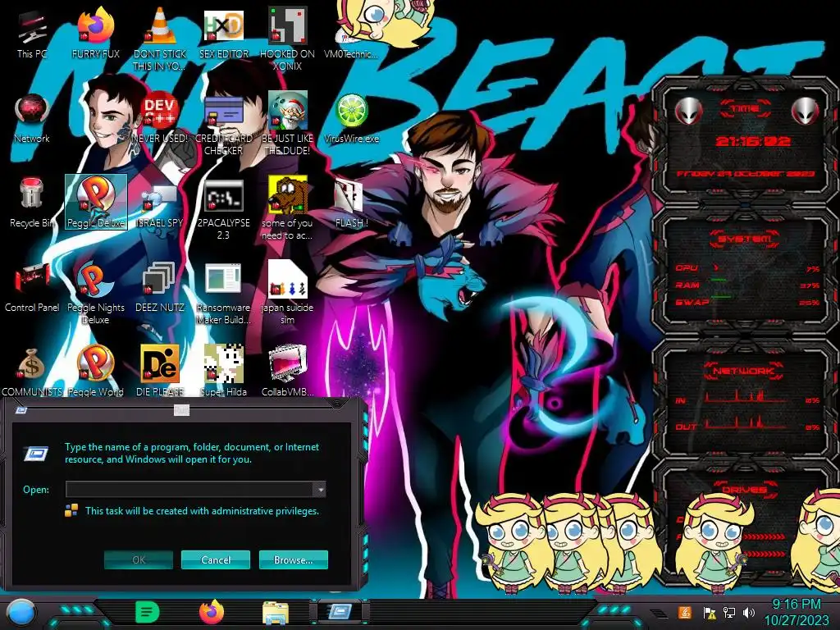The height and width of the screenshot is (630, 840).
Task: Launch Firefox from the taskbar
Action: 212,612
